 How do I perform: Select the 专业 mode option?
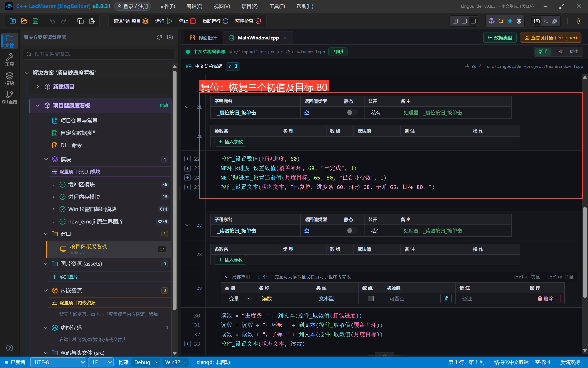coord(558,52)
